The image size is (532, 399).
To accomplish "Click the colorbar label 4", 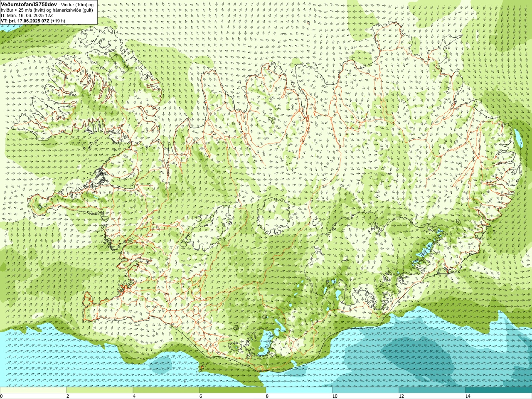I will click(x=134, y=396).
